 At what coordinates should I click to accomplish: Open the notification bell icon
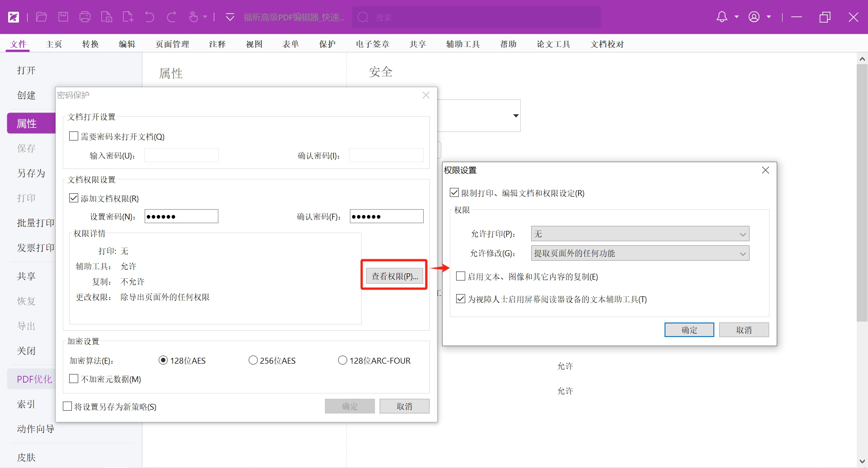(x=722, y=17)
